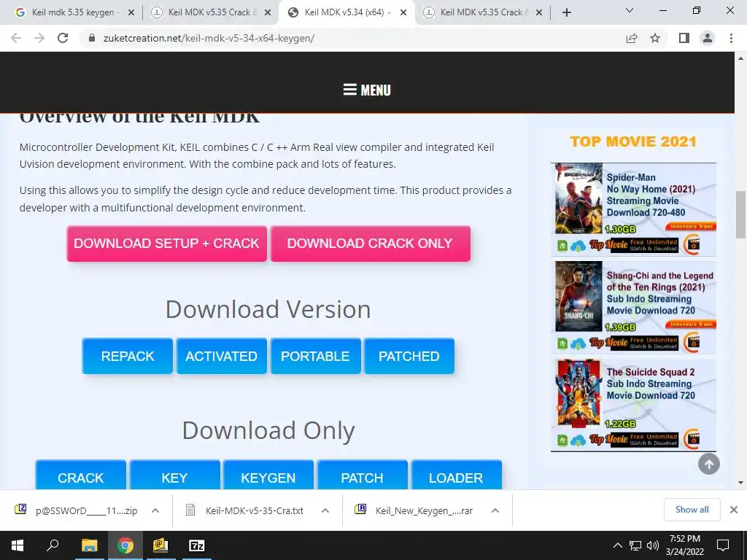Select the 'Keil MDK v5.34 (x64)' tab

[x=347, y=13]
